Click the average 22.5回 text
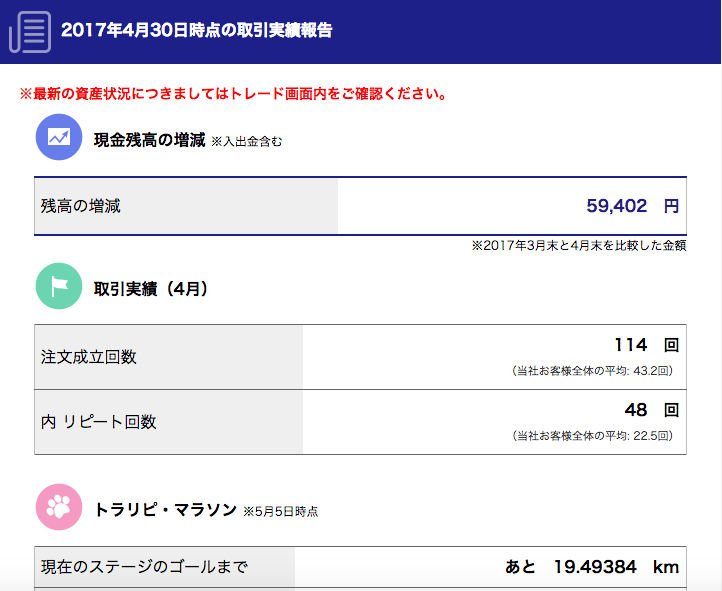This screenshot has height=591, width=722. (593, 435)
